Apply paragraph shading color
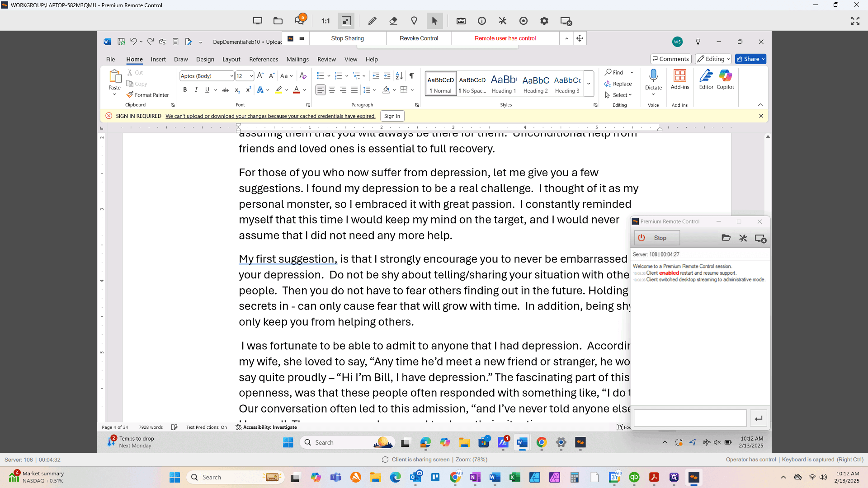The width and height of the screenshot is (868, 488). coord(386,90)
